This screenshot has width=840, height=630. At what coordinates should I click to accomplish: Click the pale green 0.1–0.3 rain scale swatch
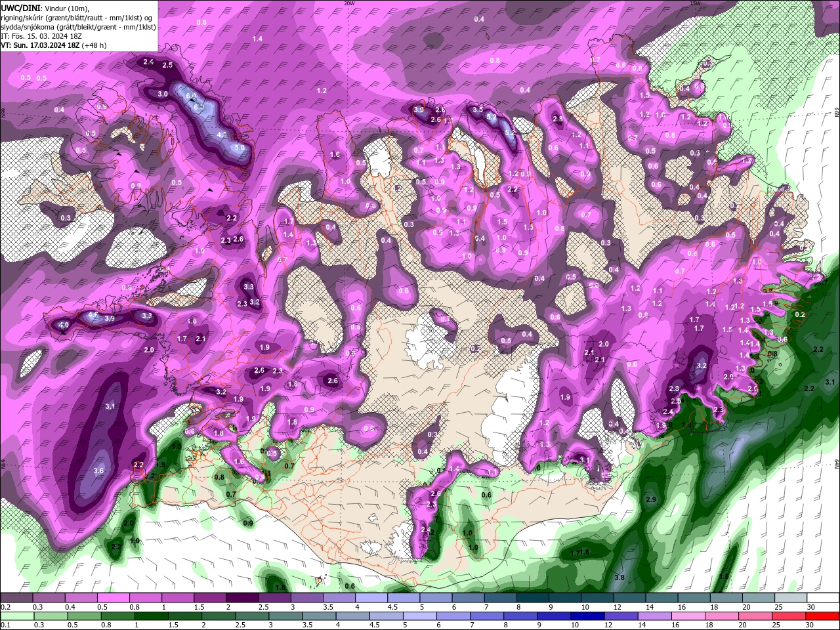pos(16,616)
